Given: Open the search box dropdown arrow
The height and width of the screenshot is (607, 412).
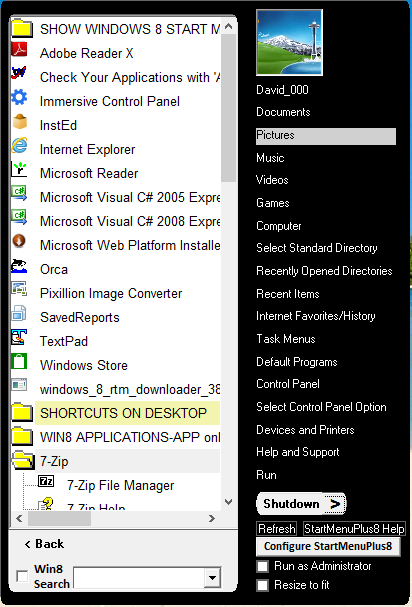Looking at the screenshot, I should [212, 578].
